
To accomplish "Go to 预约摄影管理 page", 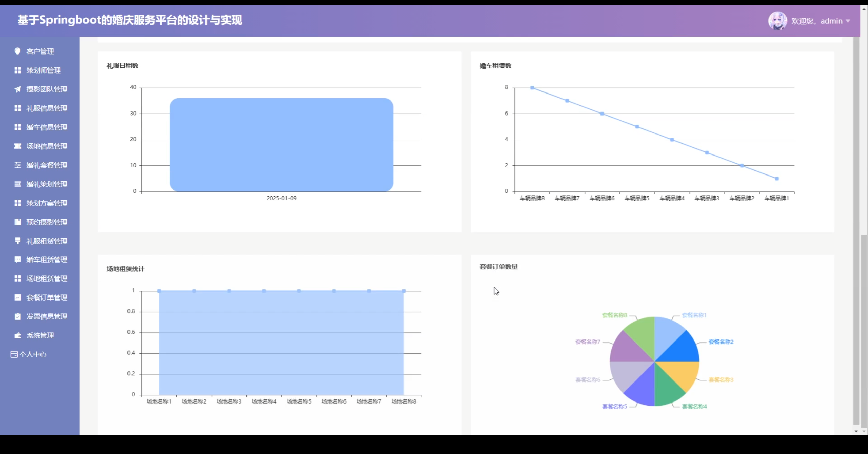I will pos(47,222).
